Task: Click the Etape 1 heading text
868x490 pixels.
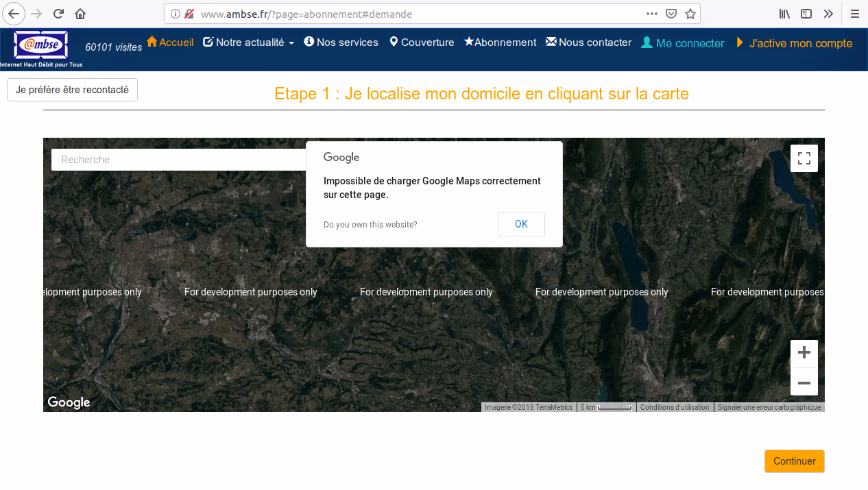Action: point(481,94)
